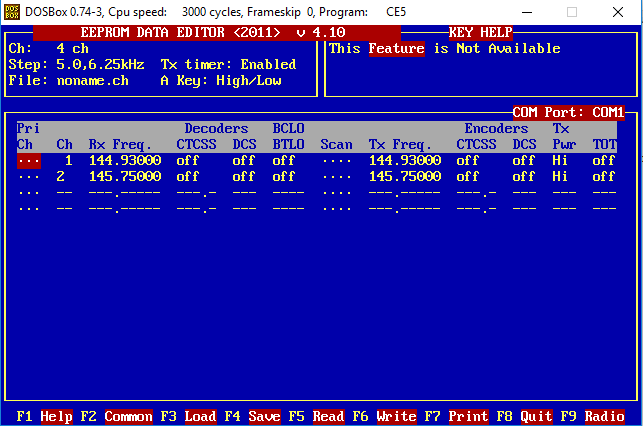This screenshot has width=643, height=426.
Task: Toggle channel 1 TOT off value
Action: point(603,160)
